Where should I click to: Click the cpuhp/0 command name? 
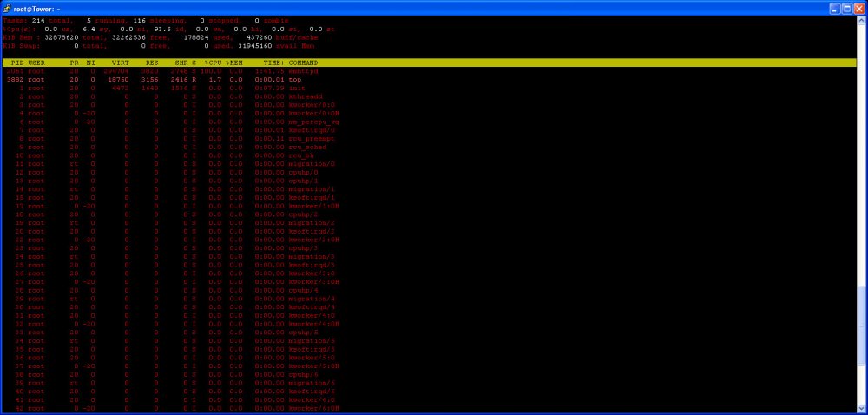tap(303, 172)
